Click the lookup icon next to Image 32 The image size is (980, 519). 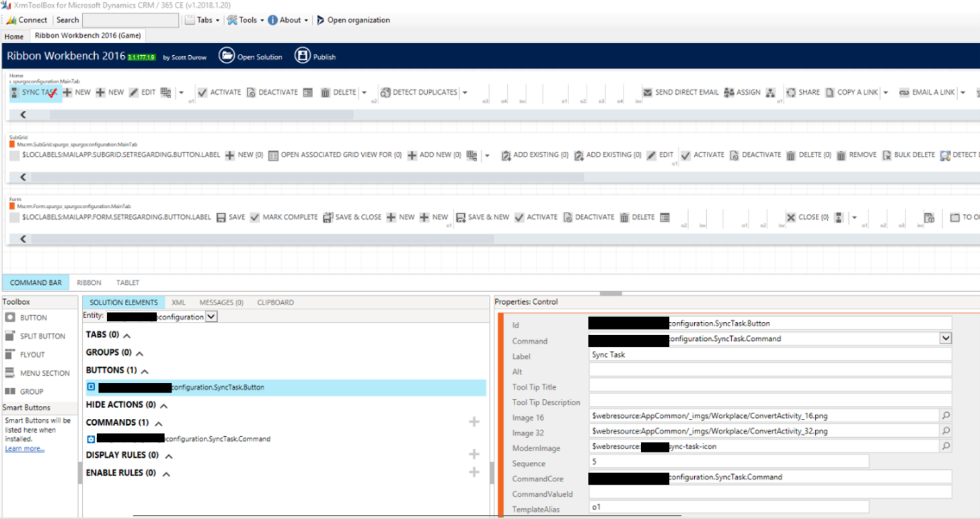pyautogui.click(x=946, y=431)
